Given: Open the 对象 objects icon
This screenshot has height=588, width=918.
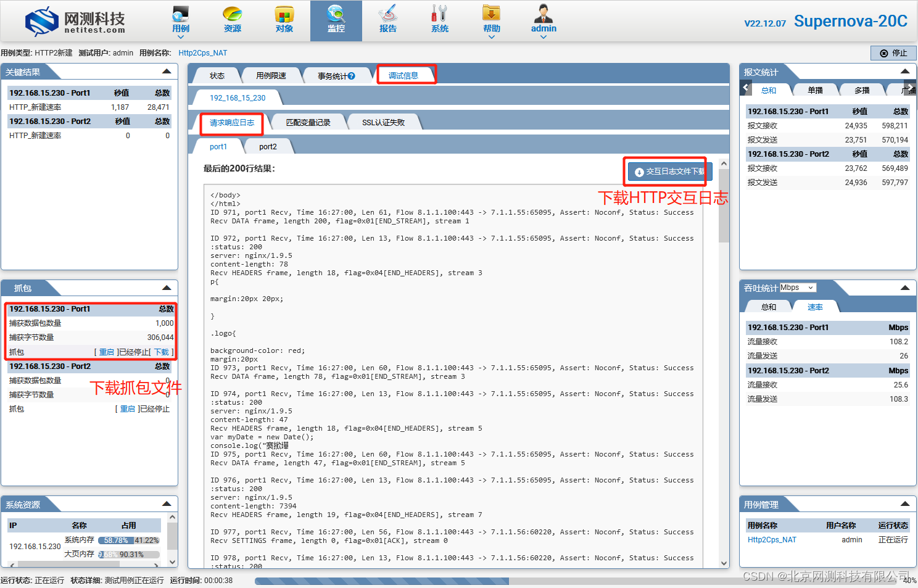Looking at the screenshot, I should coord(284,20).
